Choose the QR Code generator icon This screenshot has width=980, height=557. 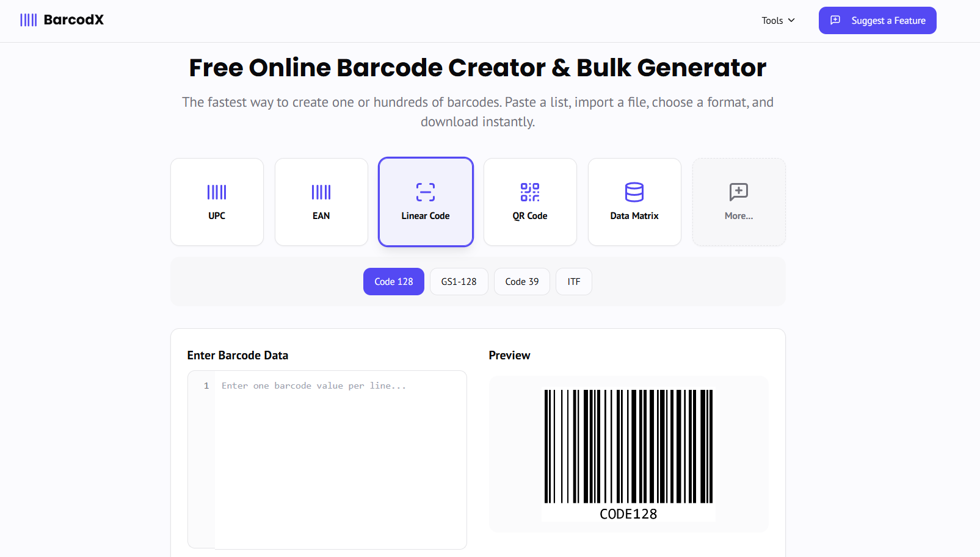(x=529, y=192)
